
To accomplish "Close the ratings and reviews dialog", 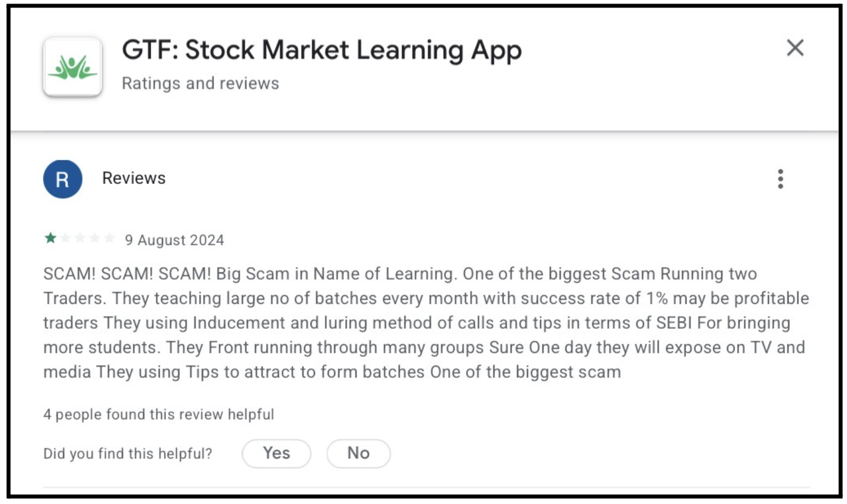I will pyautogui.click(x=796, y=48).
